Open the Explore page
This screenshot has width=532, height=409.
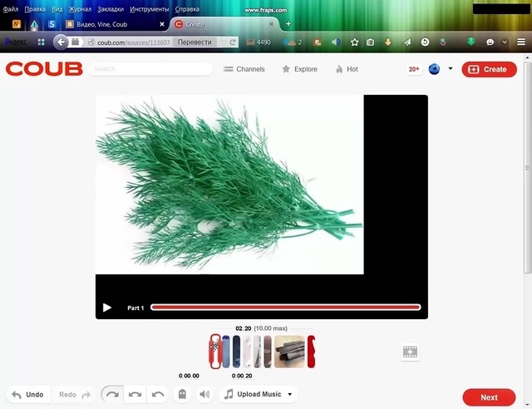299,69
